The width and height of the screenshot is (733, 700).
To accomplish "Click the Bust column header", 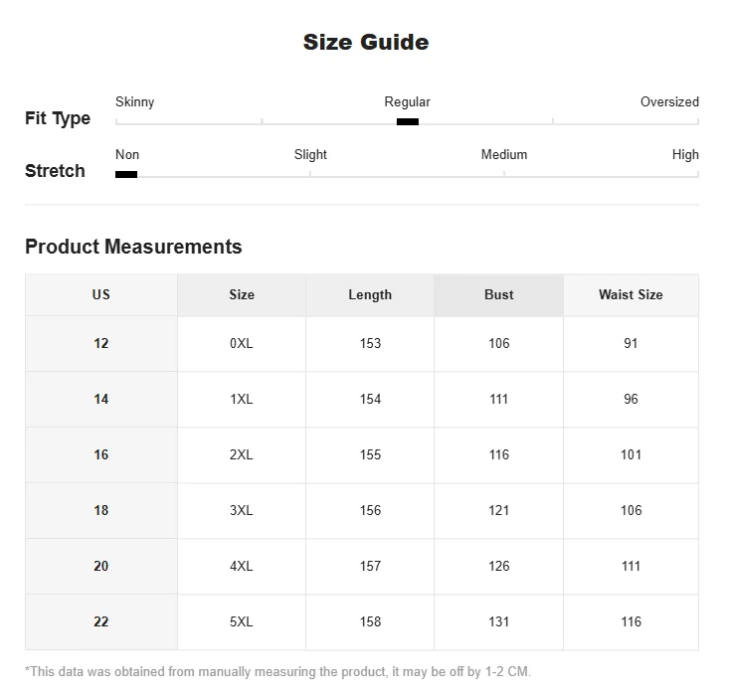I will [499, 295].
